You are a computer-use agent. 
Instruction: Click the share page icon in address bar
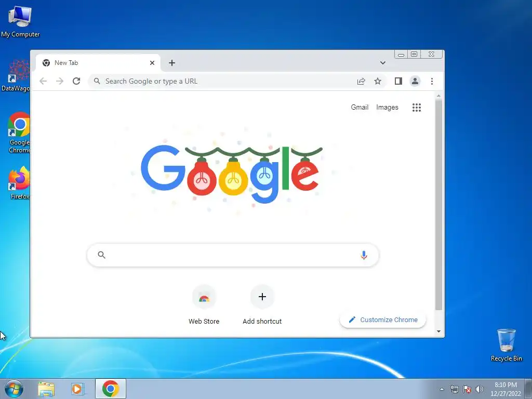[361, 81]
